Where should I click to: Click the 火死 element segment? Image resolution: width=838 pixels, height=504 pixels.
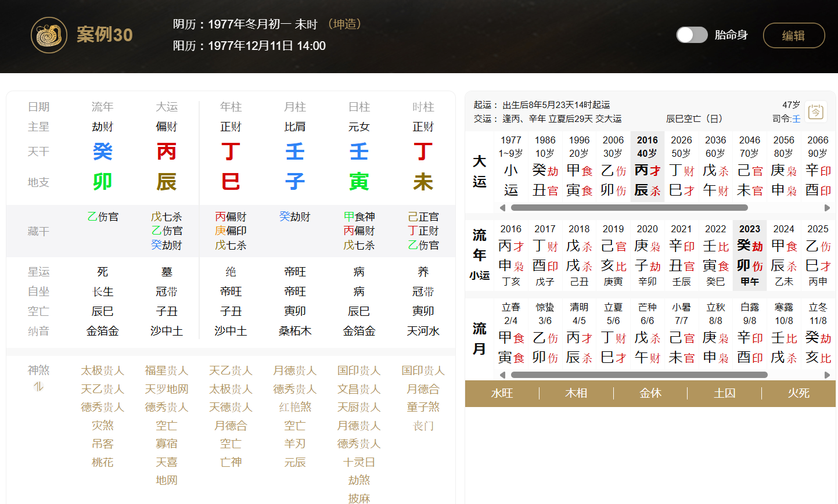coord(799,393)
